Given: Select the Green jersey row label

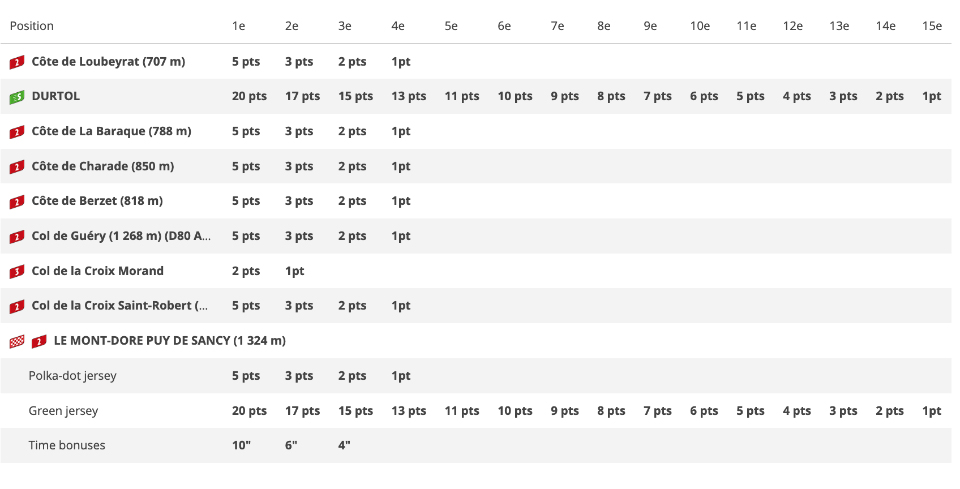Looking at the screenshot, I should pyautogui.click(x=63, y=411).
